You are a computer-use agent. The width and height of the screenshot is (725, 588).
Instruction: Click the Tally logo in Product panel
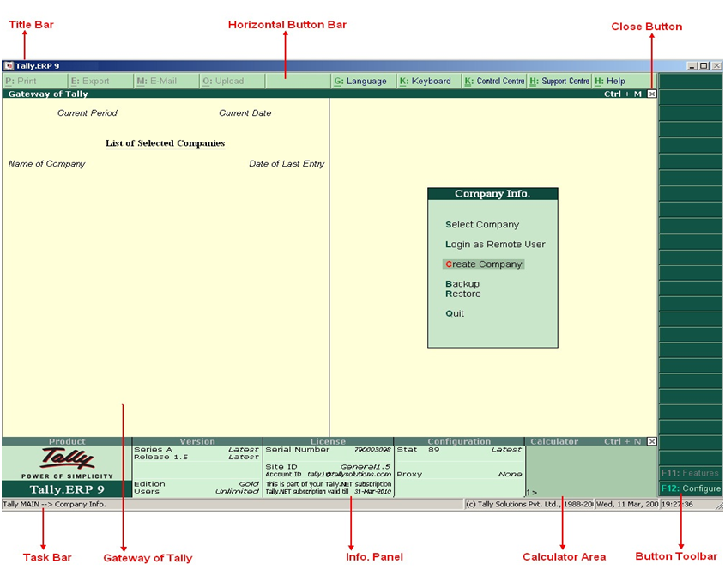pyautogui.click(x=67, y=458)
